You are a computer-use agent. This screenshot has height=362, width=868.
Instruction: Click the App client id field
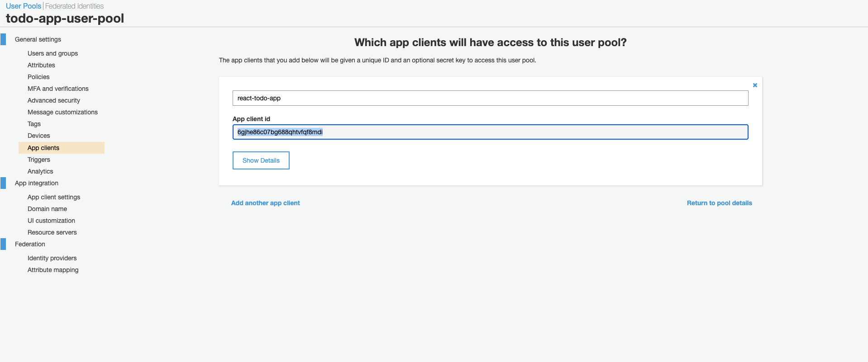tap(491, 132)
